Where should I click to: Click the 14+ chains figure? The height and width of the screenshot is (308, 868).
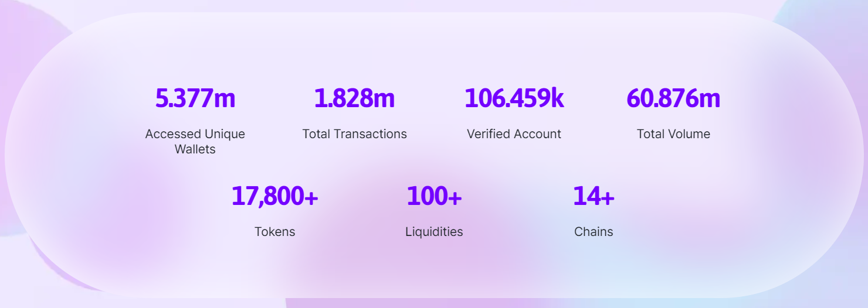coord(594,196)
